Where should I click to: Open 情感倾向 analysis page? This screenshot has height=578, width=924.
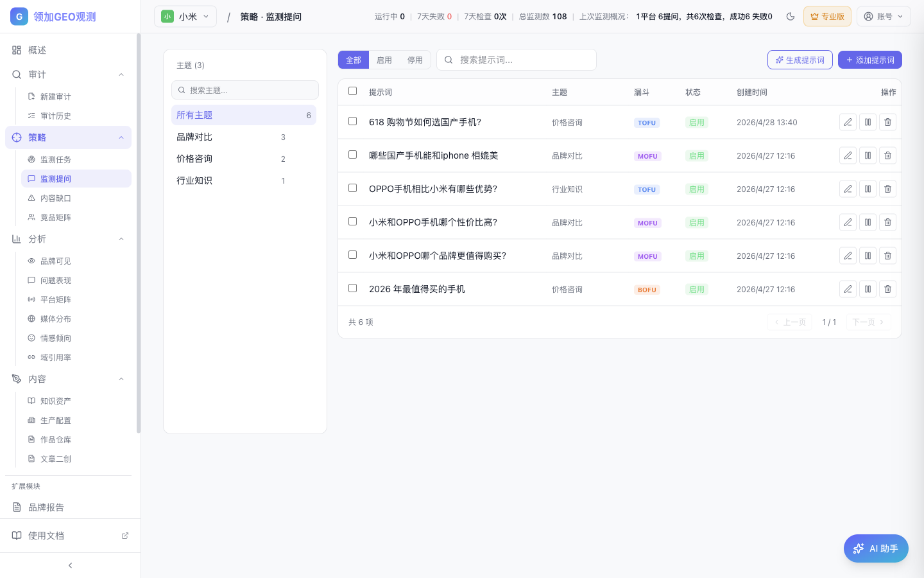pos(76,338)
